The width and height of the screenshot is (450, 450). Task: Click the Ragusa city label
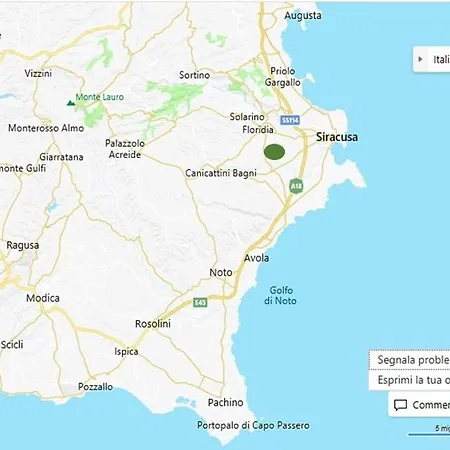(x=23, y=246)
